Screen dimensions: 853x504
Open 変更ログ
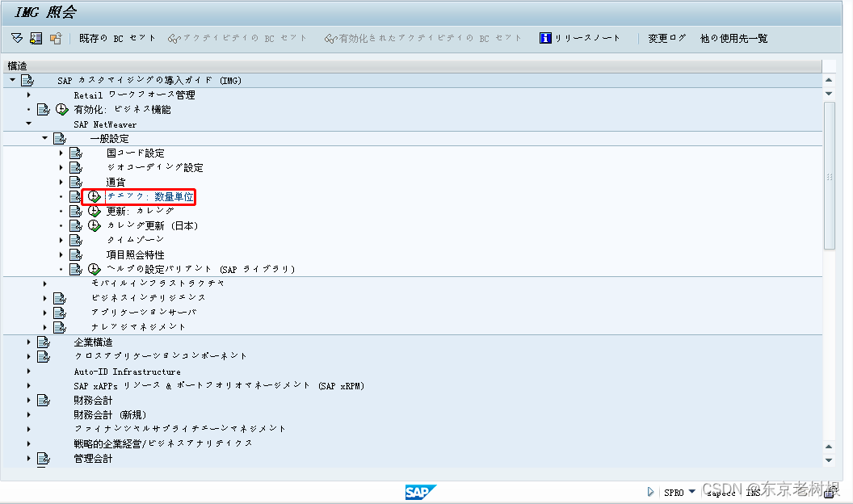(x=667, y=38)
